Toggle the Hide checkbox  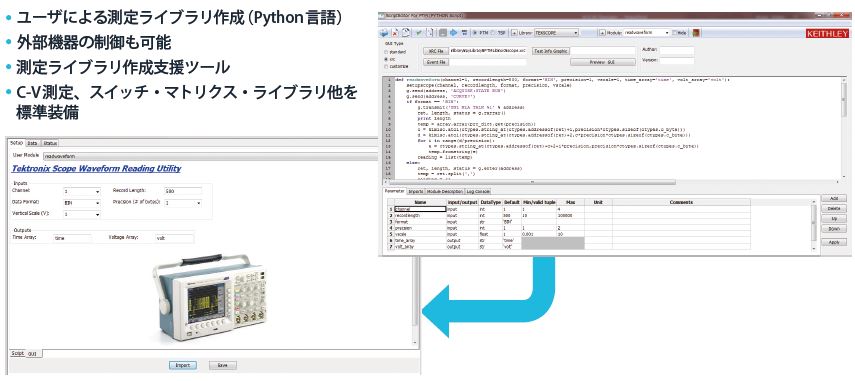click(675, 33)
